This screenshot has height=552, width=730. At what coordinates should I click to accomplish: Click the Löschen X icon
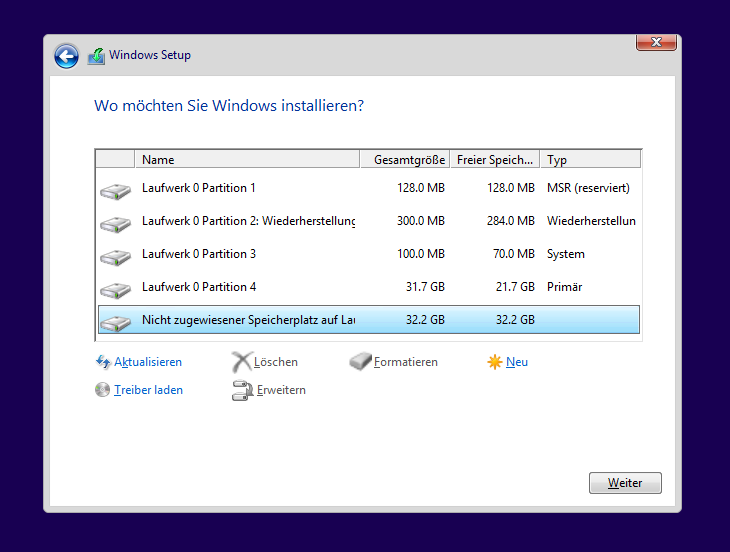242,362
